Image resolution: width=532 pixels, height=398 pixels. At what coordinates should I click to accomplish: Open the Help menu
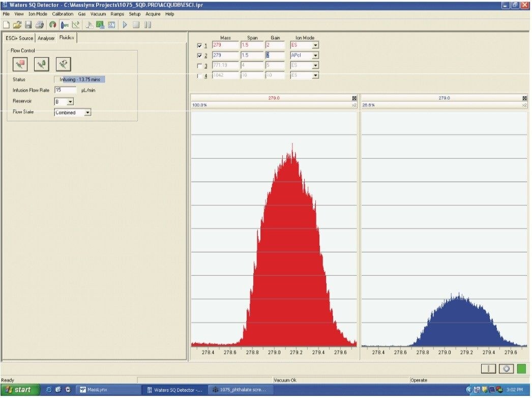[170, 14]
